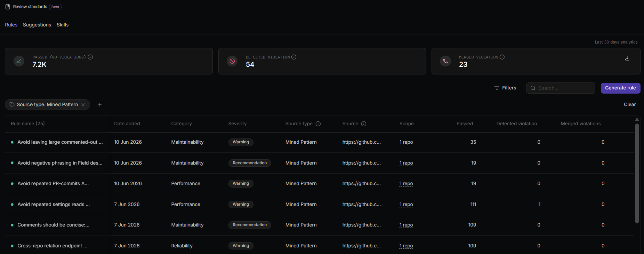Screen dimensions: 644x254
Task: Click the Search rules input field
Action: [x=561, y=88]
